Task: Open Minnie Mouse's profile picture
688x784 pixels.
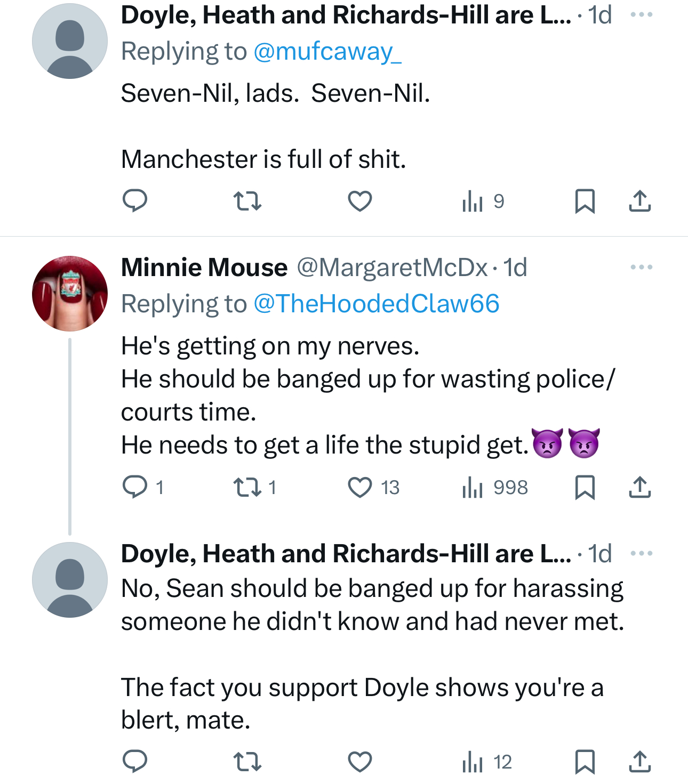Action: click(x=70, y=294)
